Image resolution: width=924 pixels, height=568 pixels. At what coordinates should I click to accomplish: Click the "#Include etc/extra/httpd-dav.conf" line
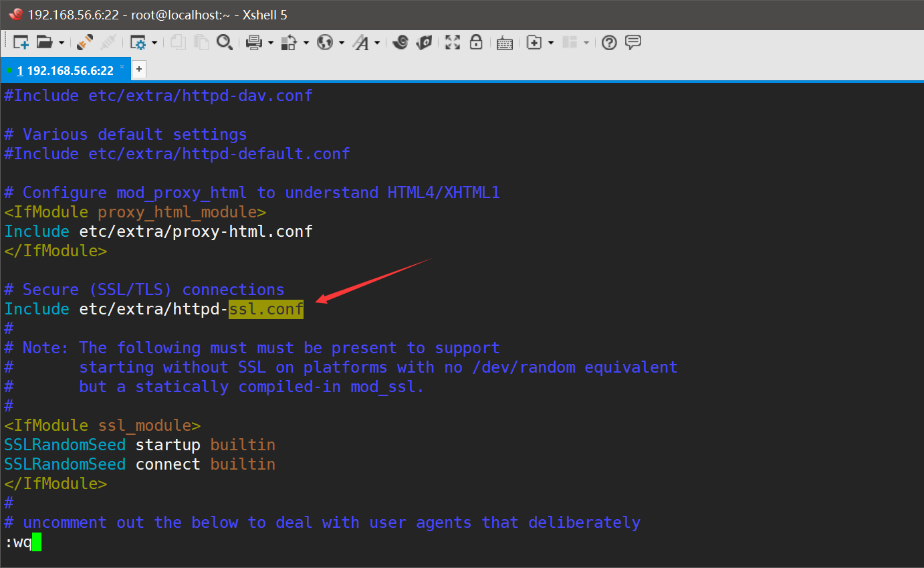[158, 96]
